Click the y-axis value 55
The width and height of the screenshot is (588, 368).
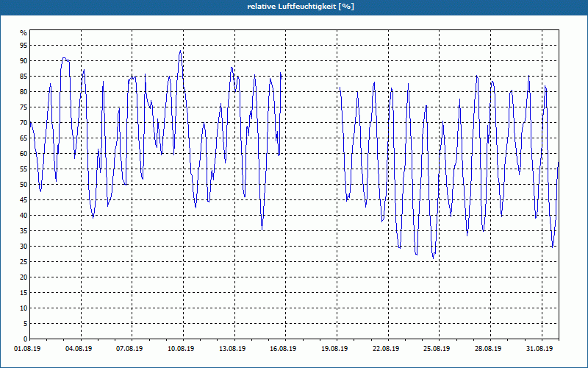(x=24, y=169)
